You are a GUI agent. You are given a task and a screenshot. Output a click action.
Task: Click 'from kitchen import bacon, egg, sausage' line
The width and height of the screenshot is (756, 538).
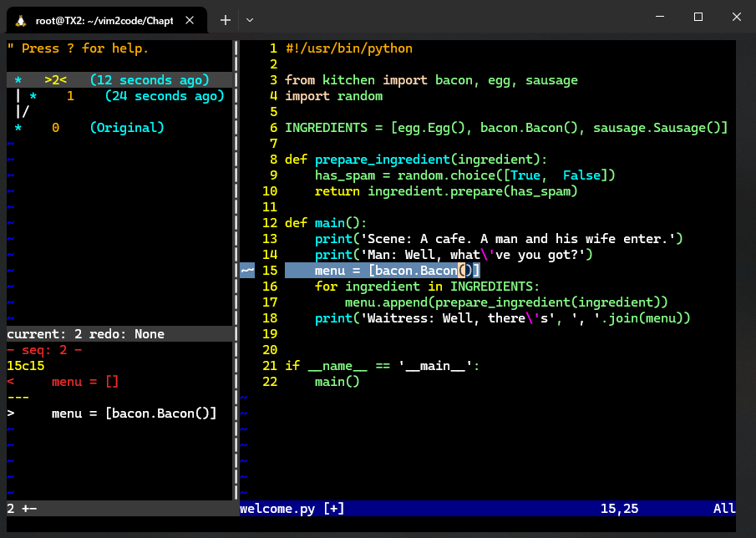click(431, 80)
